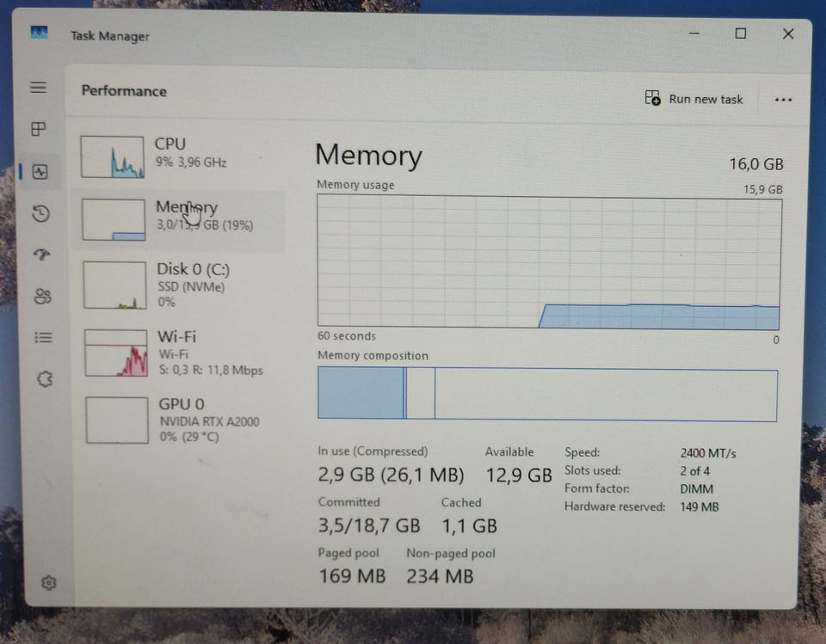Select the Performance page icon
826x644 pixels.
click(40, 171)
